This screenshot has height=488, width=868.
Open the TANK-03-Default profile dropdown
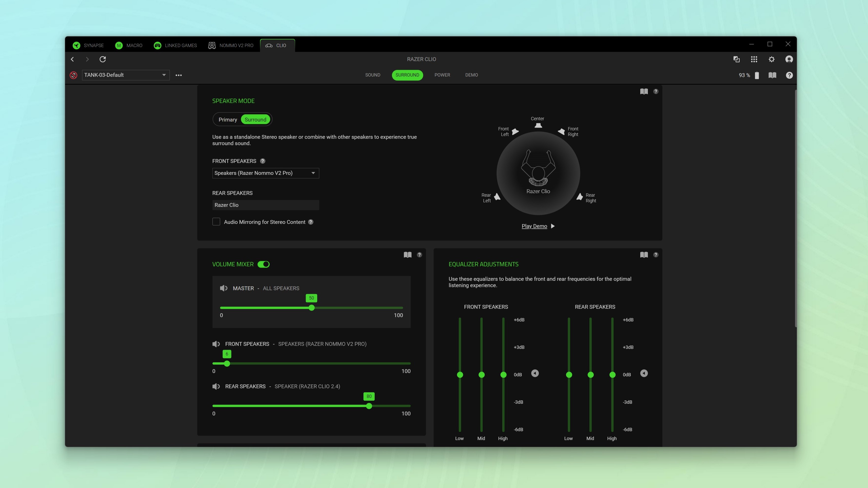pyautogui.click(x=126, y=75)
